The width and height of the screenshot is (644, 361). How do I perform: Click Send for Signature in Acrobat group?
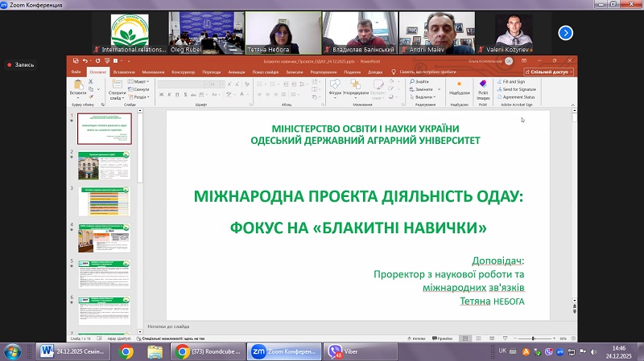tap(517, 89)
